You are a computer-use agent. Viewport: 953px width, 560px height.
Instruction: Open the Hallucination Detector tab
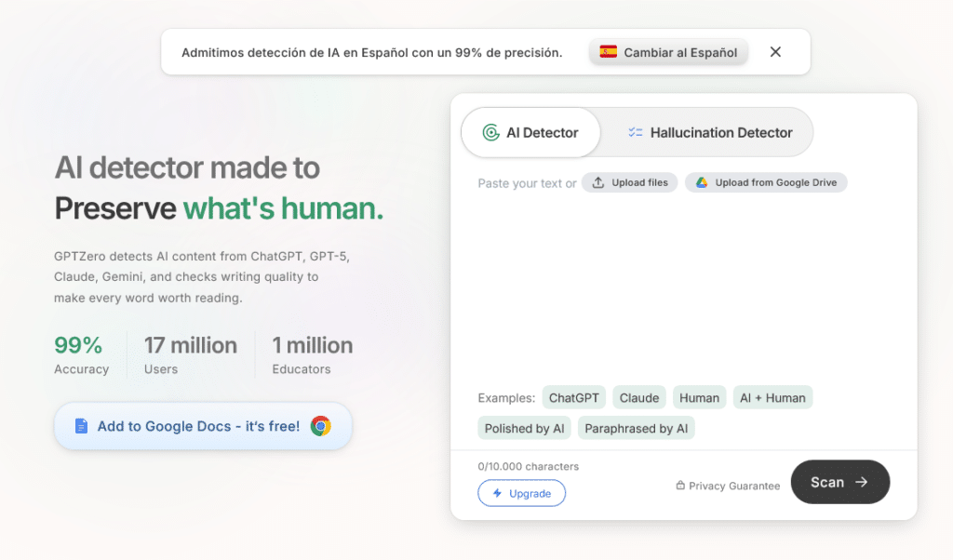click(x=709, y=132)
